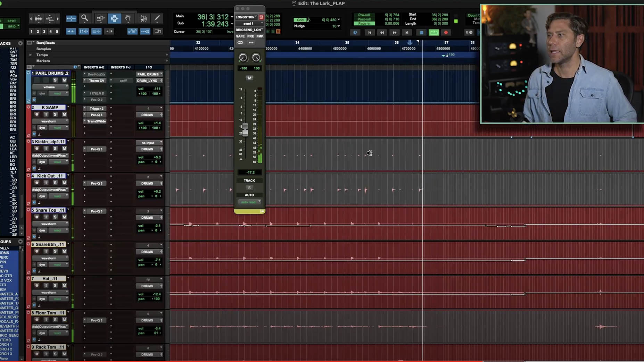Toggle input monitoring on Floor Tom track

[46, 320]
